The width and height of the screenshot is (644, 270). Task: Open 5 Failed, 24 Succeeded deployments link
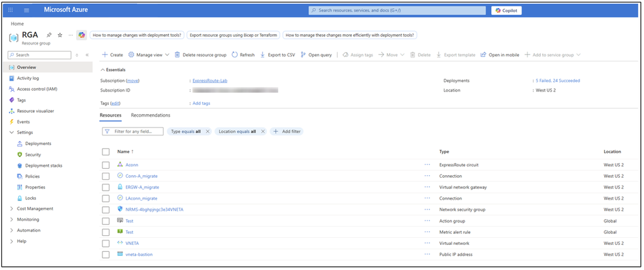pyautogui.click(x=558, y=81)
